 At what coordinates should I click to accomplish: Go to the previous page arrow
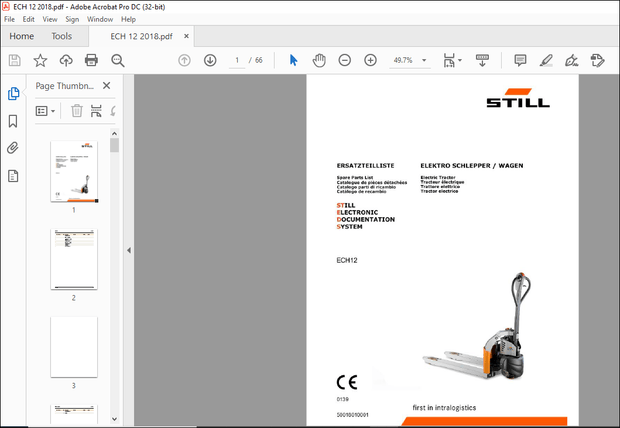184,60
